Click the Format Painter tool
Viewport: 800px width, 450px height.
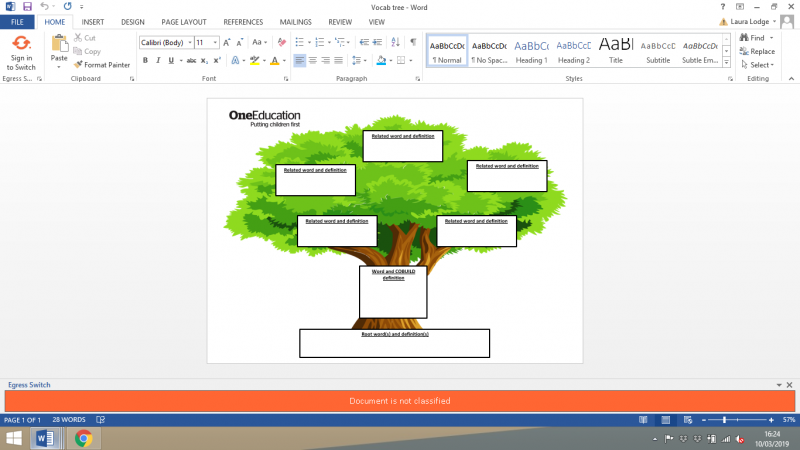(x=102, y=65)
